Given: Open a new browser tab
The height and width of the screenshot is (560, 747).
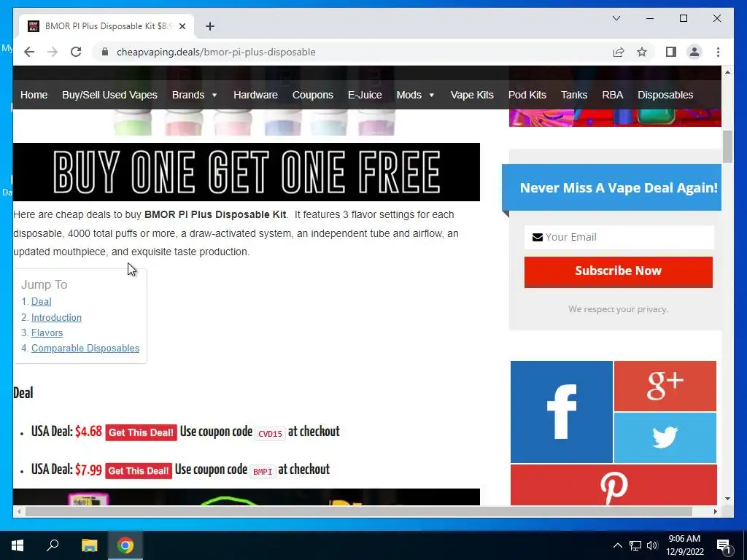Looking at the screenshot, I should 210,26.
